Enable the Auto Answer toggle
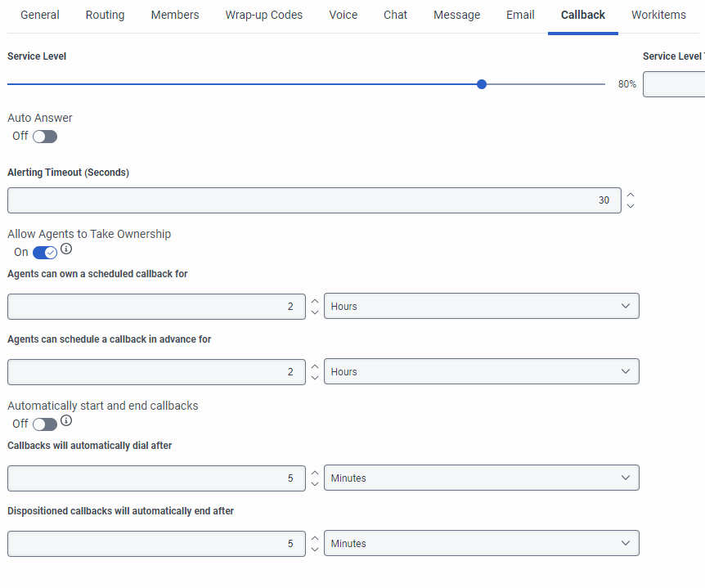Viewport: 705px width, 588px height. [45, 137]
